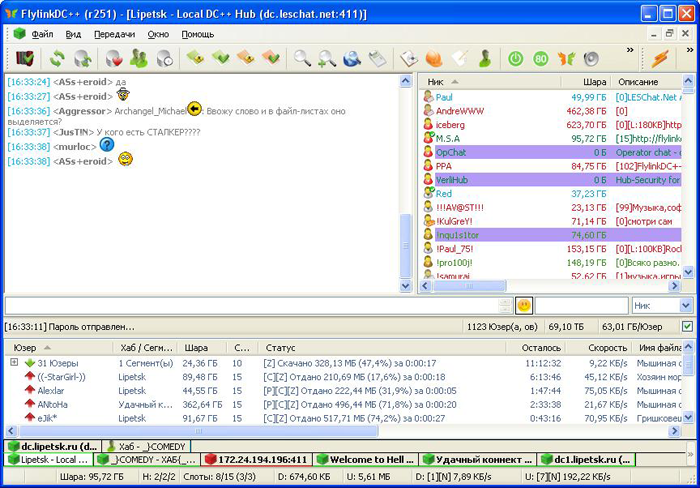Click the green power button icon
Viewport: 700px width, 488px height.
pos(516,58)
